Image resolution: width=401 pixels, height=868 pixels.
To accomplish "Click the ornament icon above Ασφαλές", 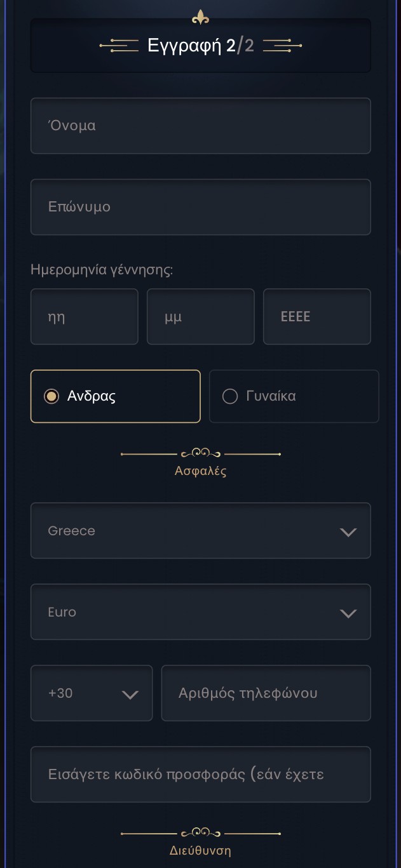I will click(x=201, y=453).
